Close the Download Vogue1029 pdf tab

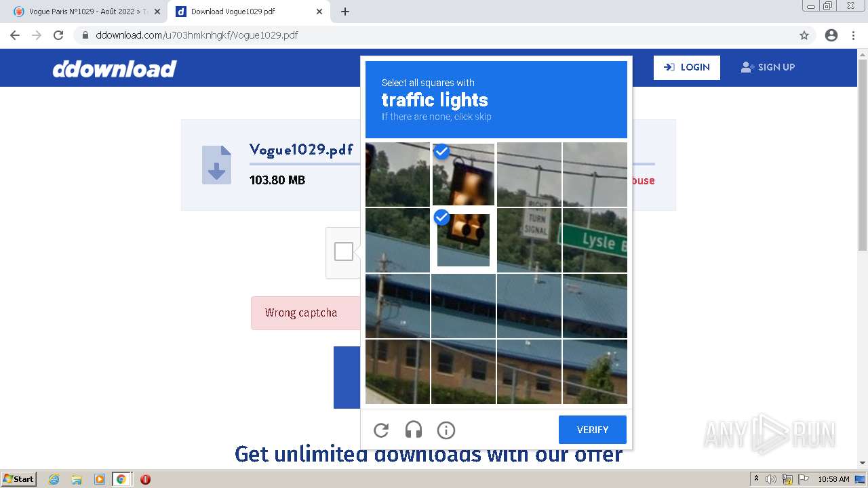319,12
